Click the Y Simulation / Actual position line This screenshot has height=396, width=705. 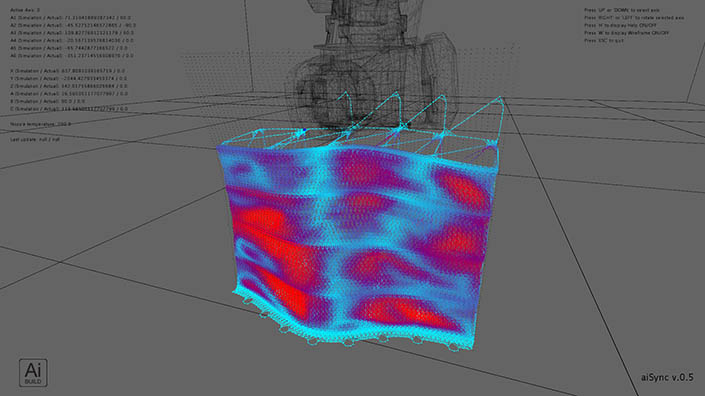(69, 79)
